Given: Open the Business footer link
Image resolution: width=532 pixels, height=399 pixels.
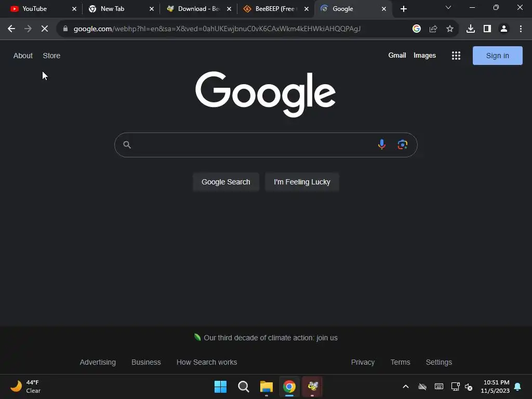Looking at the screenshot, I should (146, 362).
